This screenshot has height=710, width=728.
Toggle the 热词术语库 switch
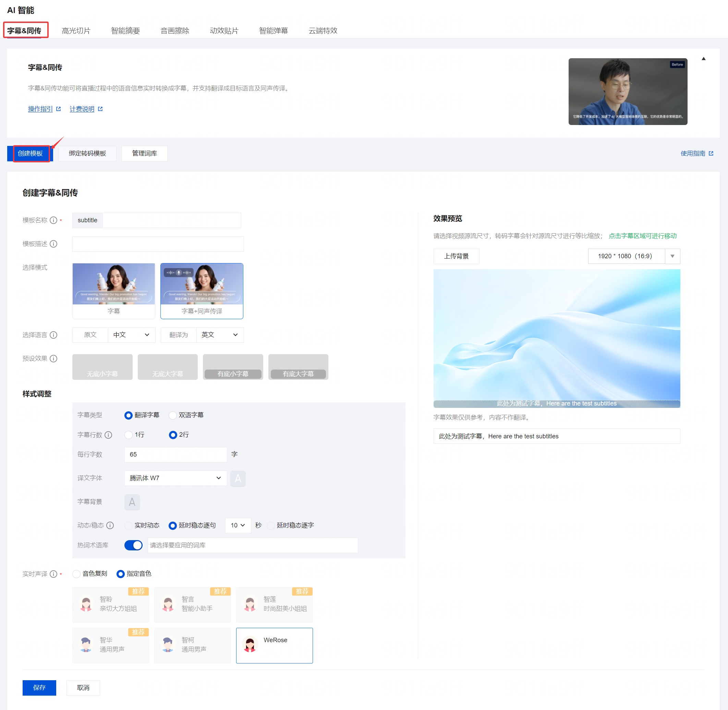click(x=133, y=545)
